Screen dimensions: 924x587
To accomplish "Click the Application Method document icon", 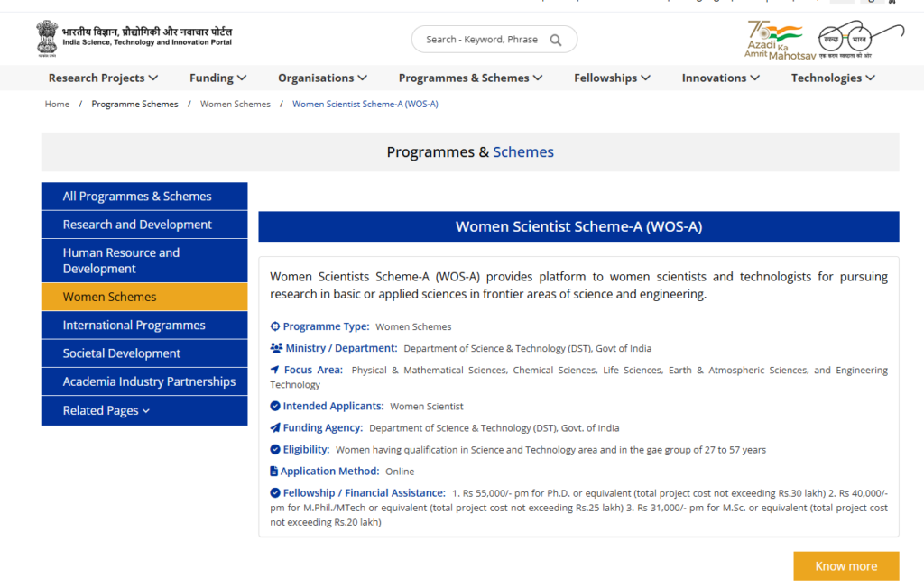I will coord(274,471).
